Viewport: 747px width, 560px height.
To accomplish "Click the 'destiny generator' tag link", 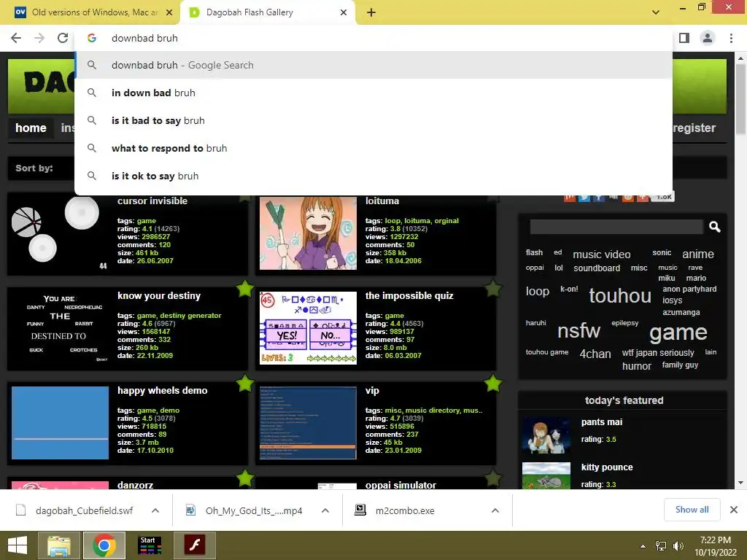I will coord(190,315).
